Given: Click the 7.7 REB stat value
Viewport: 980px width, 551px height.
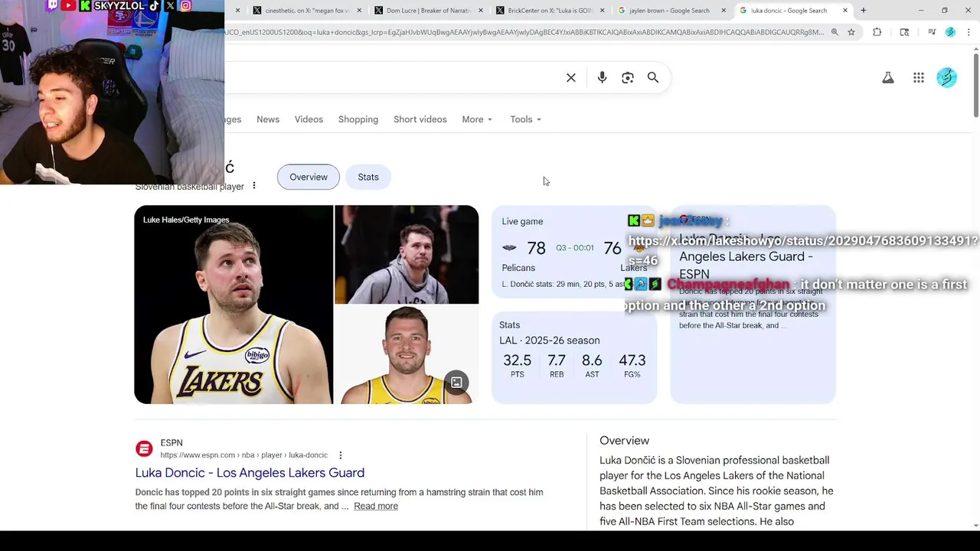Looking at the screenshot, I should point(557,360).
